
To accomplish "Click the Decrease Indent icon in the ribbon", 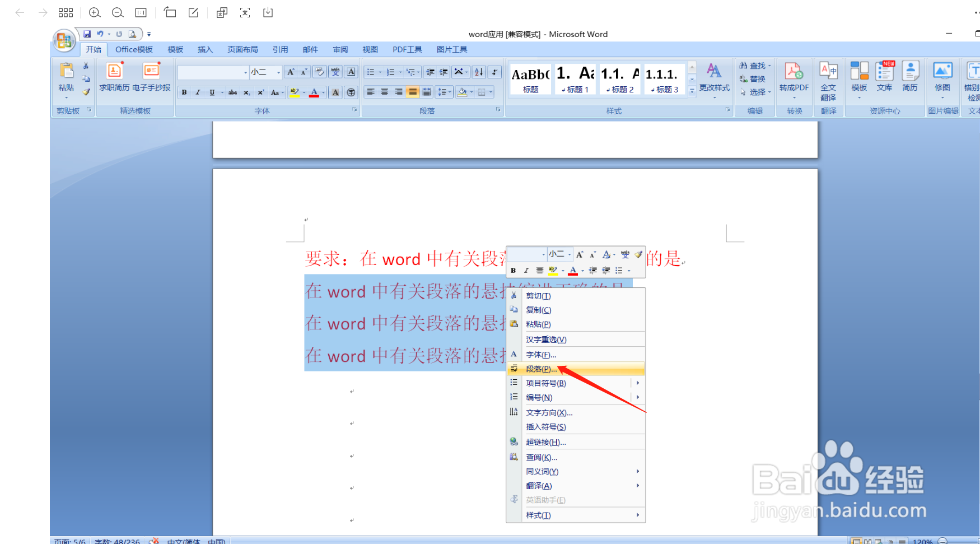I will tap(430, 72).
